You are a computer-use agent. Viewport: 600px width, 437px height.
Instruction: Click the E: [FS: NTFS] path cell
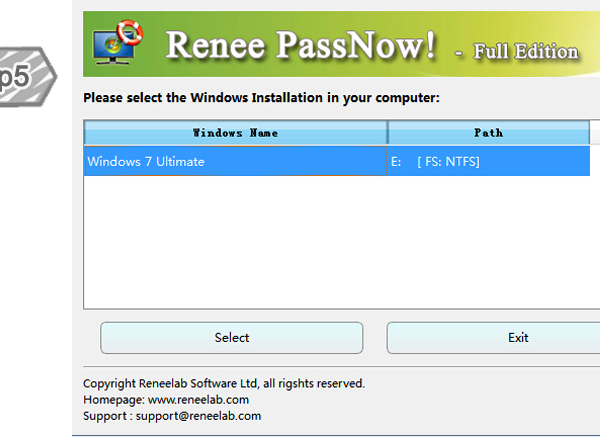click(x=488, y=161)
